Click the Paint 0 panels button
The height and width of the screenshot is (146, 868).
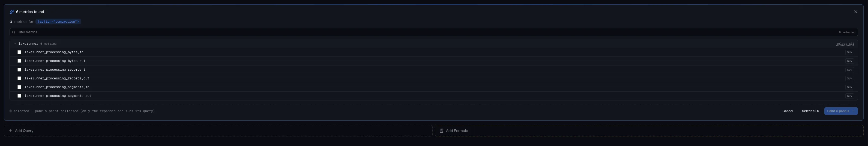tap(841, 111)
